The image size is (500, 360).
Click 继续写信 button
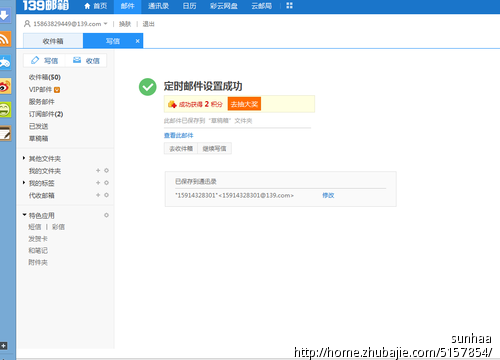click(x=214, y=149)
